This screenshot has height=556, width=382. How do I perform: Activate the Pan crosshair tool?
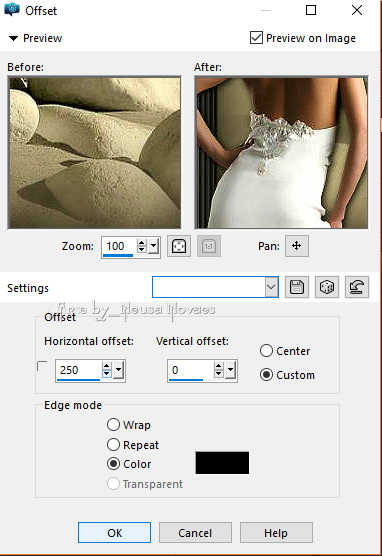[x=297, y=246]
